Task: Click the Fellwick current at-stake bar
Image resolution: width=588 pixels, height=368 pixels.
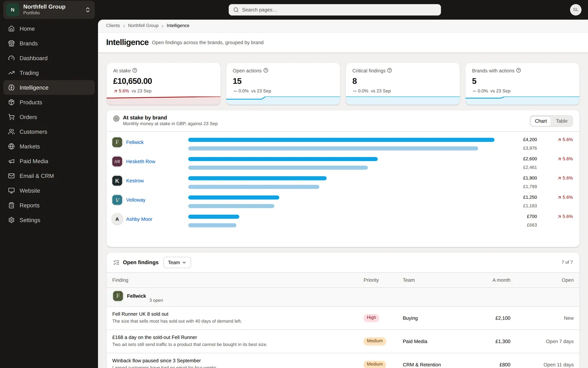Action: click(x=341, y=140)
